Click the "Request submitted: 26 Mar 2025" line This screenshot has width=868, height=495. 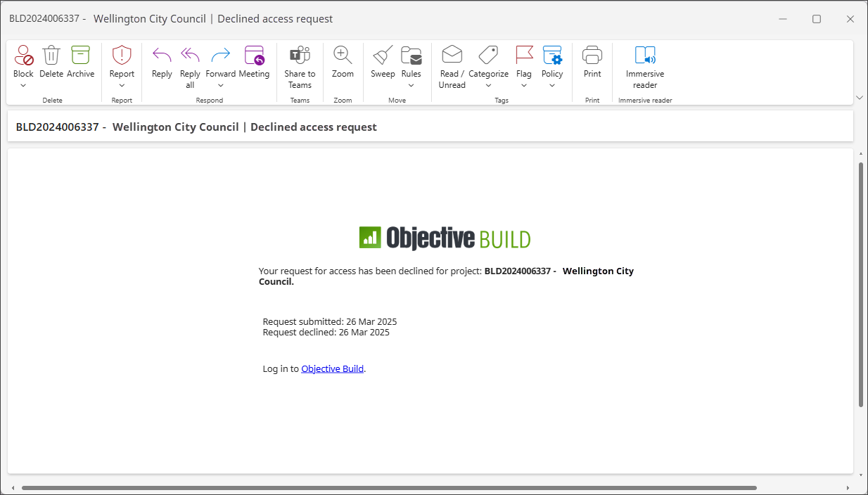[330, 322]
